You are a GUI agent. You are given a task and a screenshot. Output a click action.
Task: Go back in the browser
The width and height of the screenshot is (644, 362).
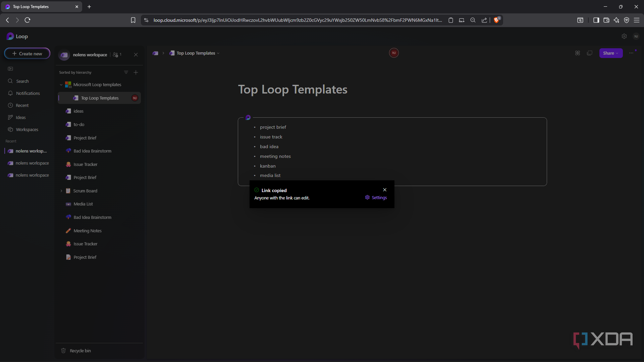tap(7, 20)
